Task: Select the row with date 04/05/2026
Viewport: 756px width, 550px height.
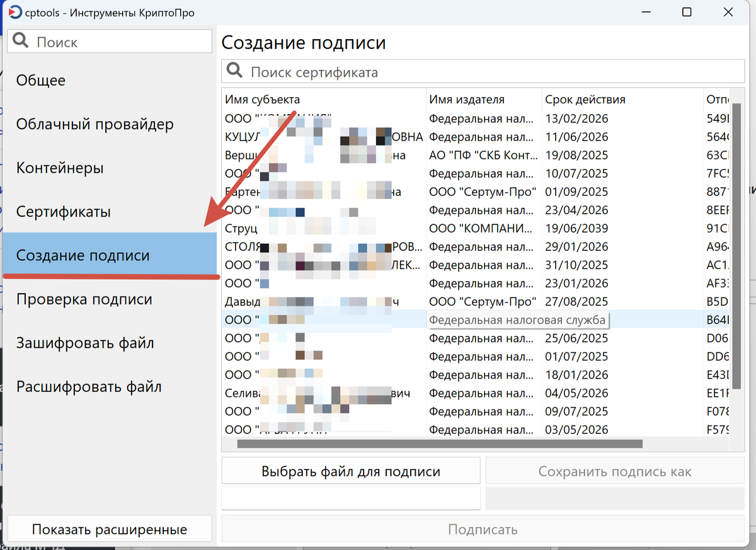Action: tap(476, 392)
